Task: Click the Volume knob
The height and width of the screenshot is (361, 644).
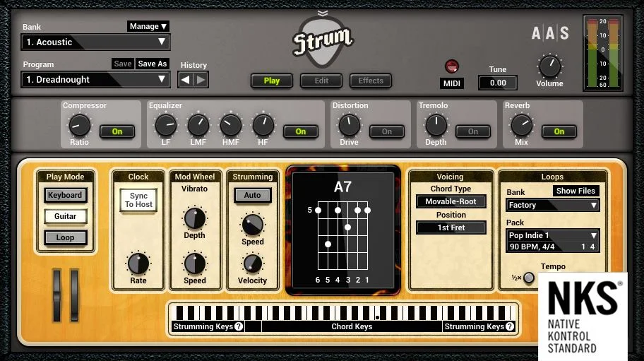Action: pyautogui.click(x=549, y=67)
